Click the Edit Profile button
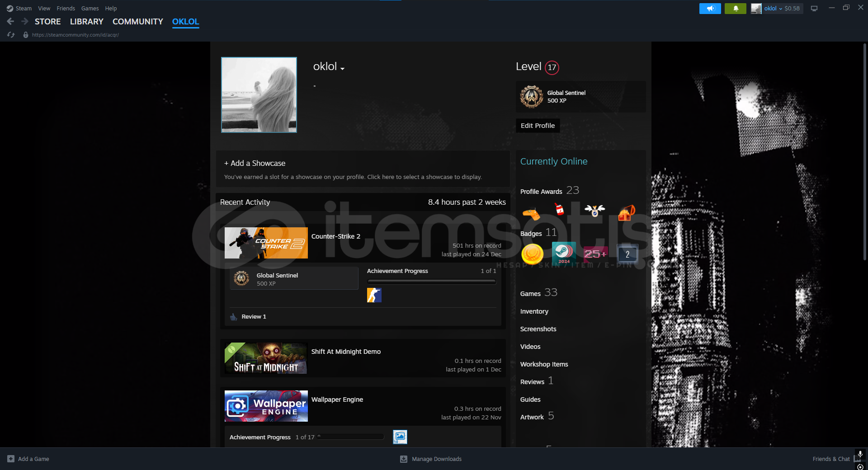The image size is (868, 470). 538,126
